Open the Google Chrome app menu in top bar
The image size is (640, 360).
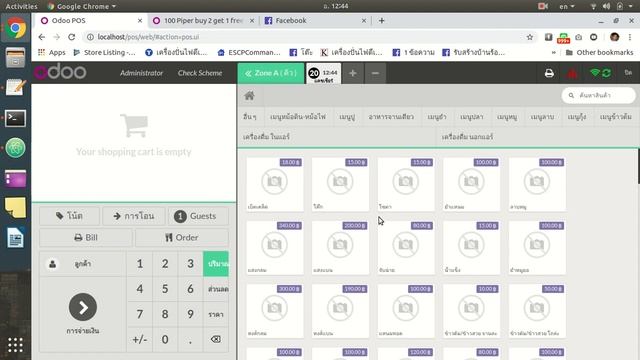82,6
